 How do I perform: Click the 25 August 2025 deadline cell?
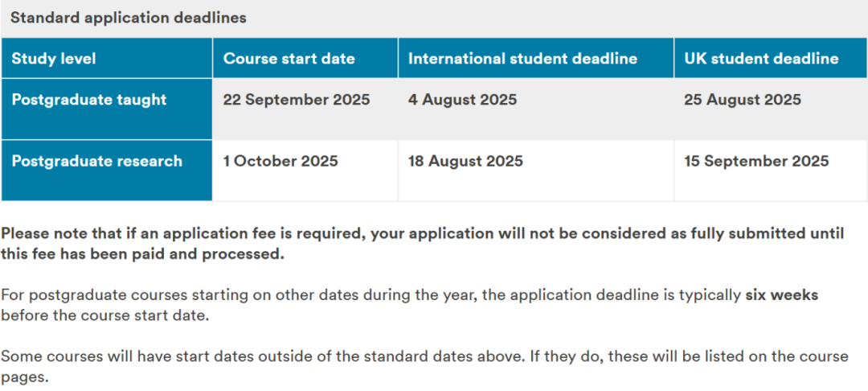[743, 100]
